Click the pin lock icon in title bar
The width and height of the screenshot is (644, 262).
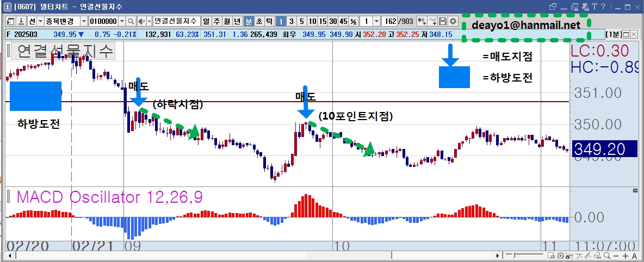click(x=585, y=7)
